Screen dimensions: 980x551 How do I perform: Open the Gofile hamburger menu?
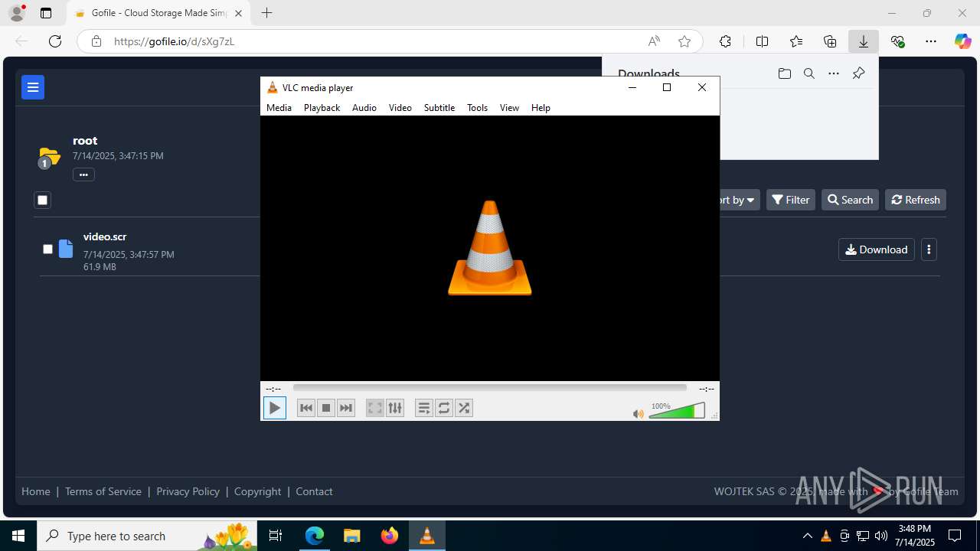point(33,87)
